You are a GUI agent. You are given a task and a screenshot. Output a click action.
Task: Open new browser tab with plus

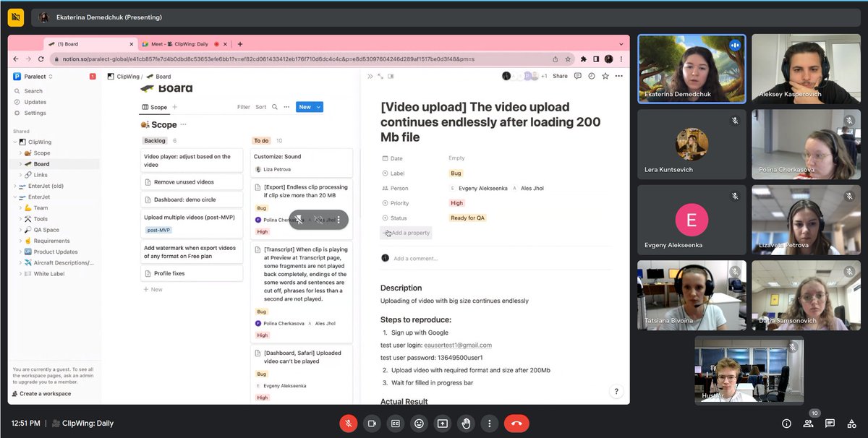(x=240, y=43)
